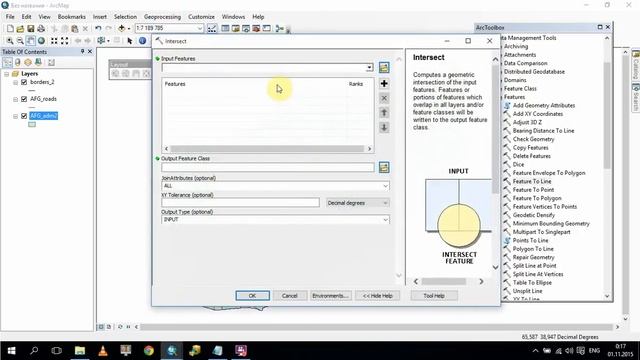Click the Output Feature Class field
This screenshot has height=360, width=640.
pyautogui.click(x=268, y=167)
